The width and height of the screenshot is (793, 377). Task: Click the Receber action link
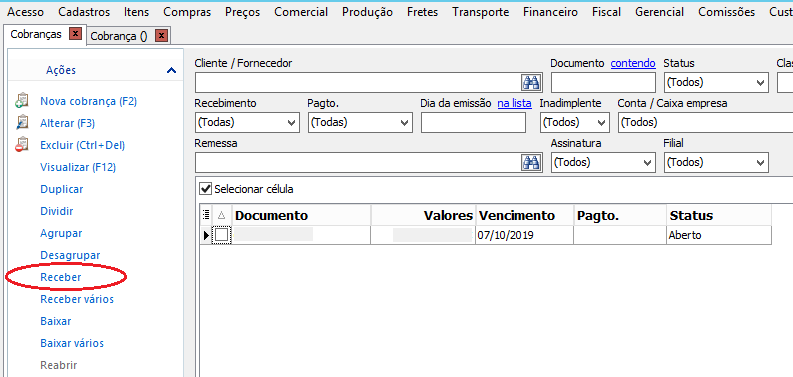61,277
